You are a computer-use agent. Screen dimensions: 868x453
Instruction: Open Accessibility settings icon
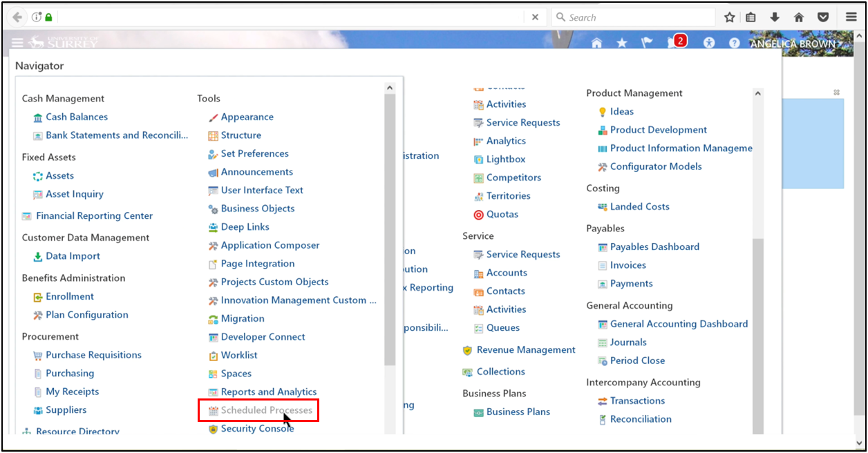708,43
